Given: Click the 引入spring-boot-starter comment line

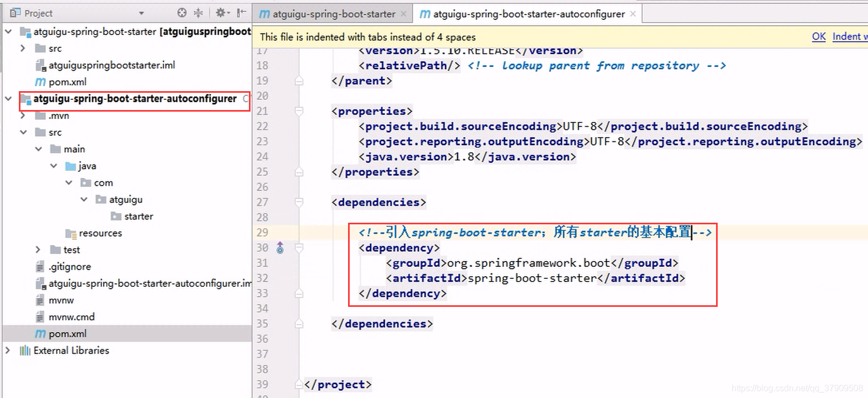Looking at the screenshot, I should (535, 232).
